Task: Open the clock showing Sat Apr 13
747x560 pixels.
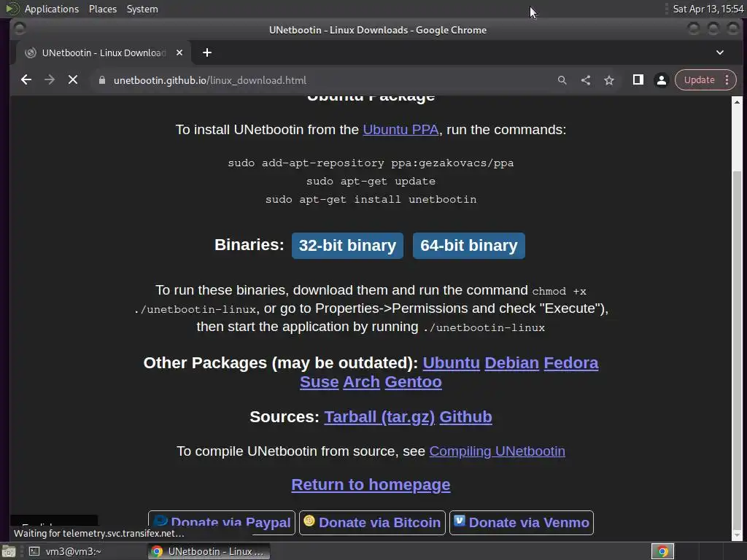Action: (708, 9)
